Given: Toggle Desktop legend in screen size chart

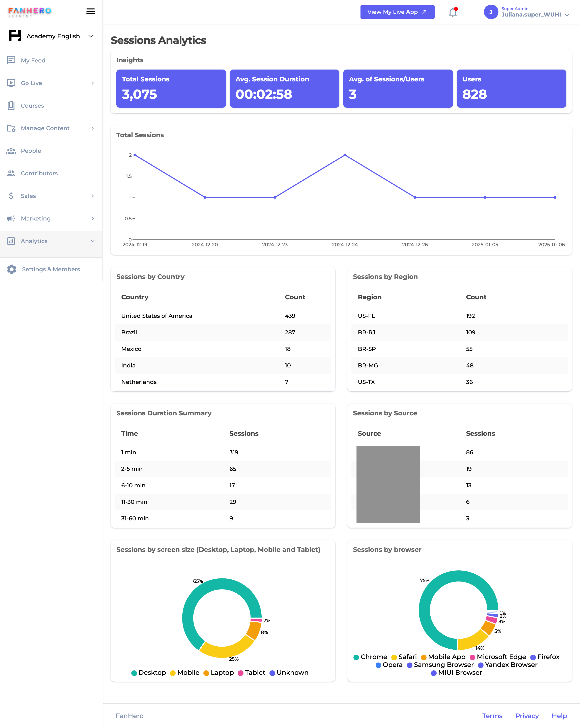Looking at the screenshot, I should click(148, 673).
